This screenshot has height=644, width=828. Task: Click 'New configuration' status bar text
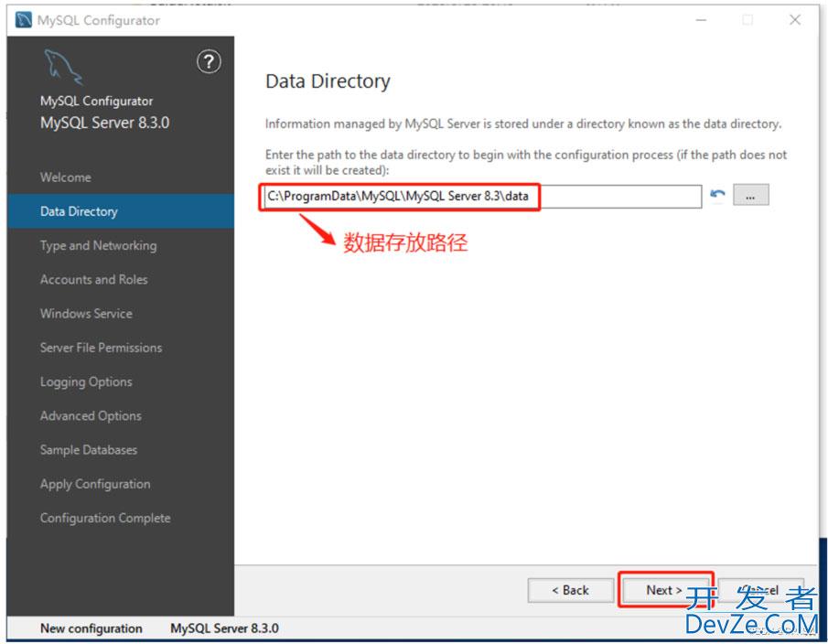[91, 628]
